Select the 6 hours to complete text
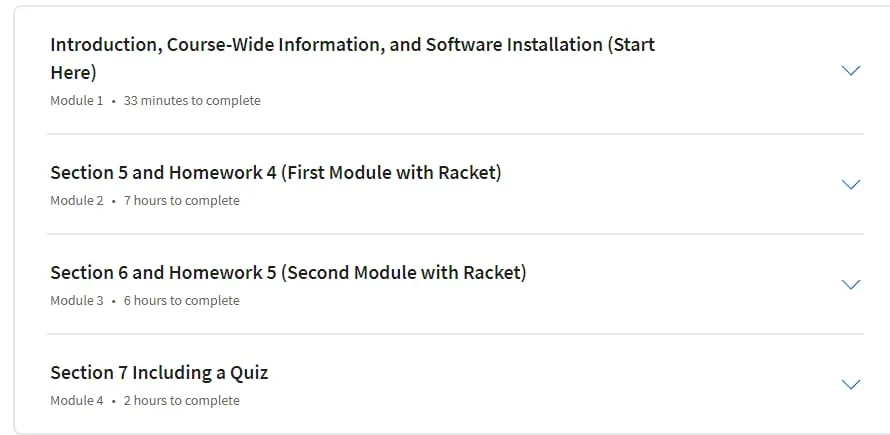The width and height of the screenshot is (890, 435). coord(182,300)
